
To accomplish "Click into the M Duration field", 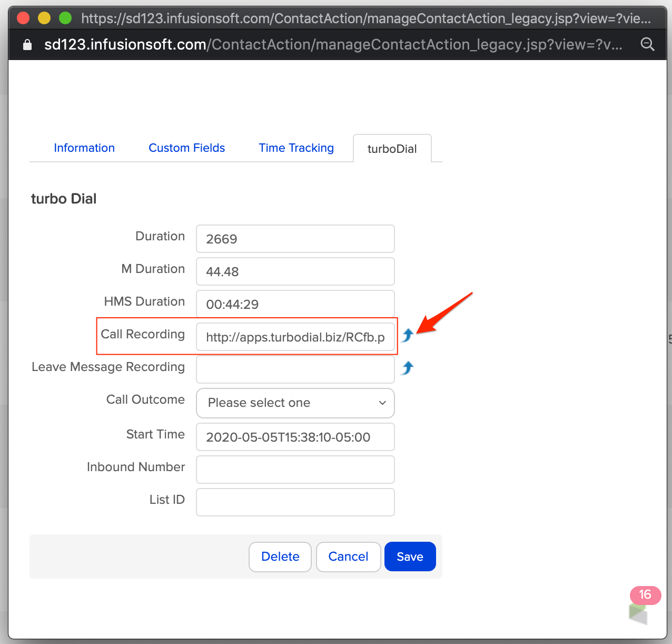I will point(295,271).
